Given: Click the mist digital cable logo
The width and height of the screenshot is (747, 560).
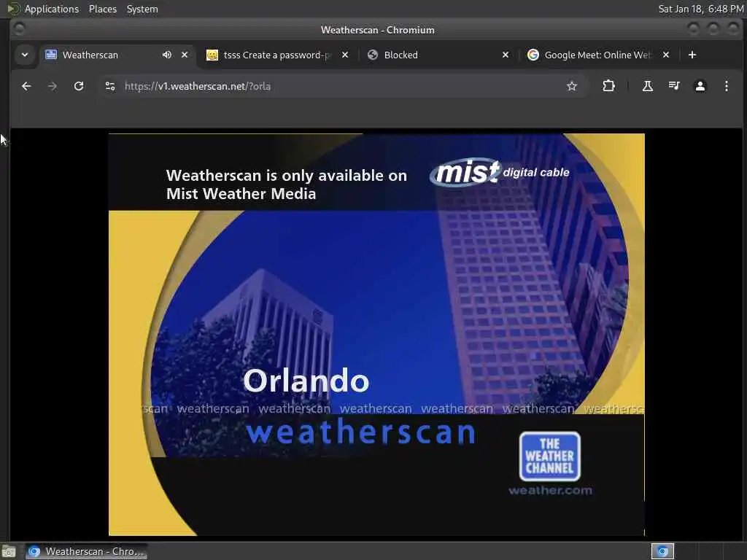Looking at the screenshot, I should [499, 172].
